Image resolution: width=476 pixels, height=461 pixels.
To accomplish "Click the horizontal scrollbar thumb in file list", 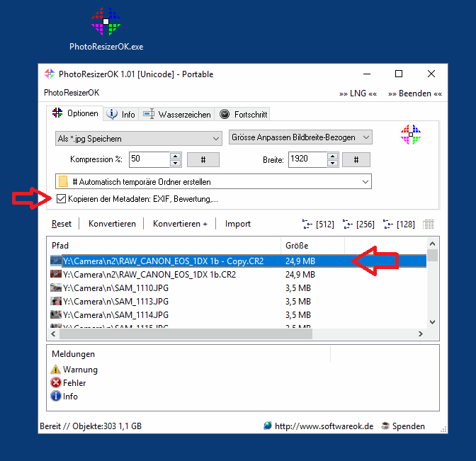I will (186, 334).
